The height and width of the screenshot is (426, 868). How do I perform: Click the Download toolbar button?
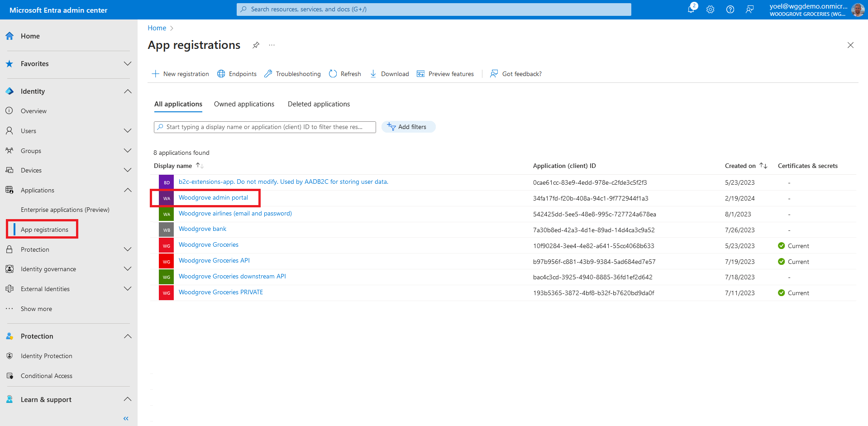click(390, 74)
